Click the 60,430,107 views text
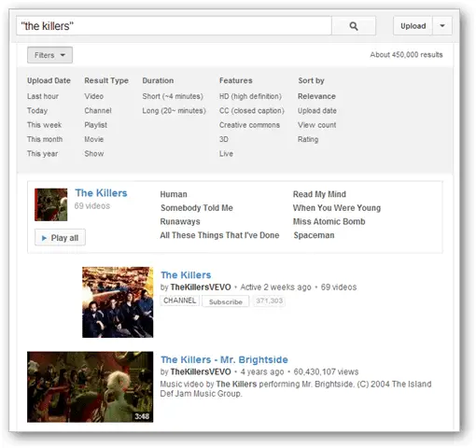The height and width of the screenshot is (448, 476). tap(326, 371)
